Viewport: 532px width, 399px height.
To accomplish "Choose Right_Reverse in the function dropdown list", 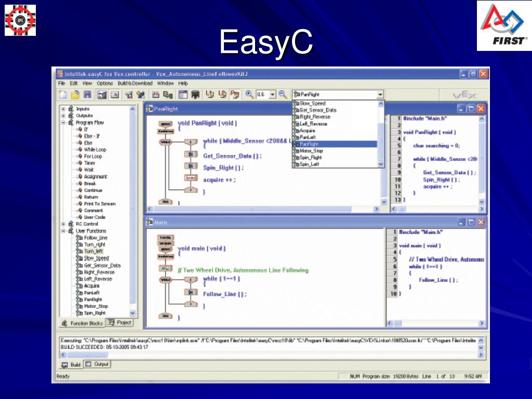I will pyautogui.click(x=314, y=117).
